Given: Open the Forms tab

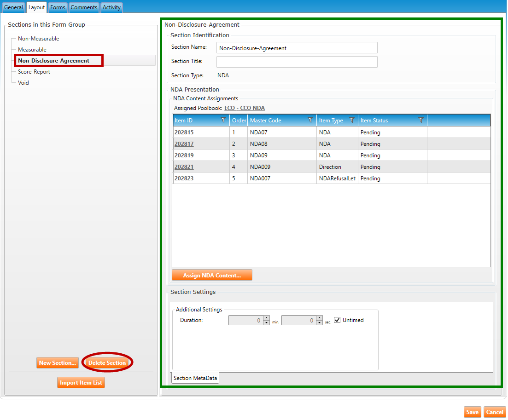Looking at the screenshot, I should tap(58, 7).
